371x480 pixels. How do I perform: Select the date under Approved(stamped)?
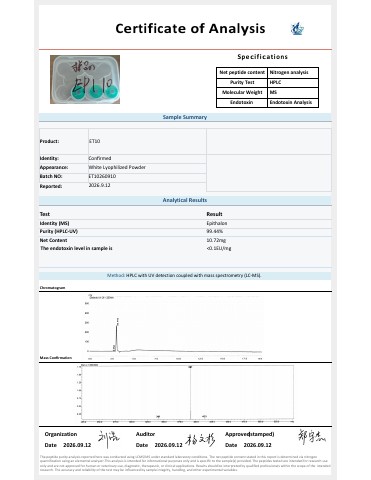tap(257, 445)
